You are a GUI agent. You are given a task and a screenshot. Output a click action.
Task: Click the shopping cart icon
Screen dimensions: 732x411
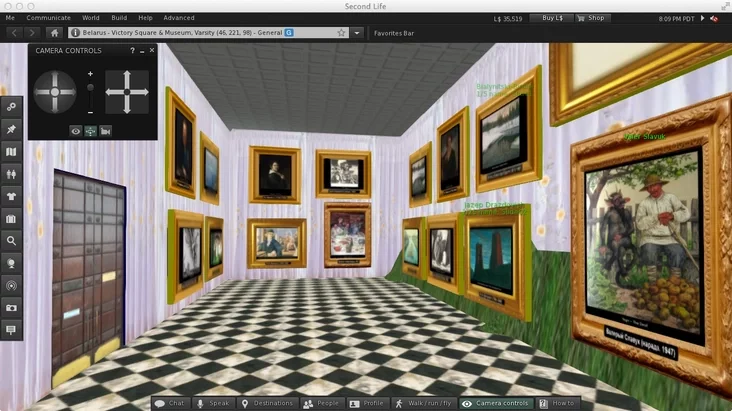coord(581,18)
